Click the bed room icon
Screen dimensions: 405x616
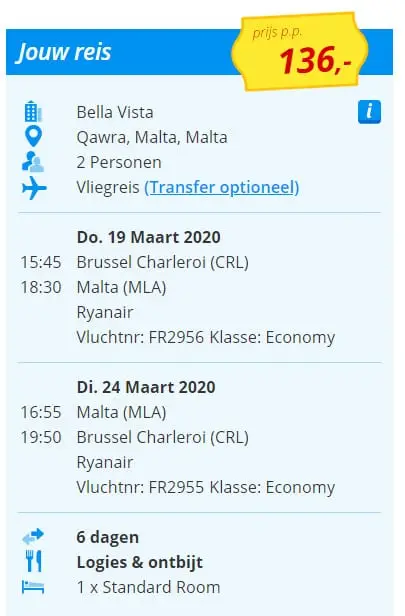33,587
